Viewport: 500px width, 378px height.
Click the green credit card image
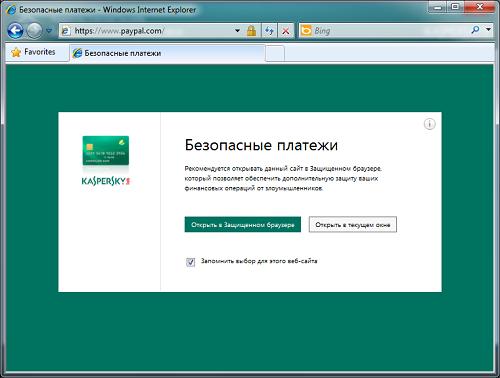[106, 150]
